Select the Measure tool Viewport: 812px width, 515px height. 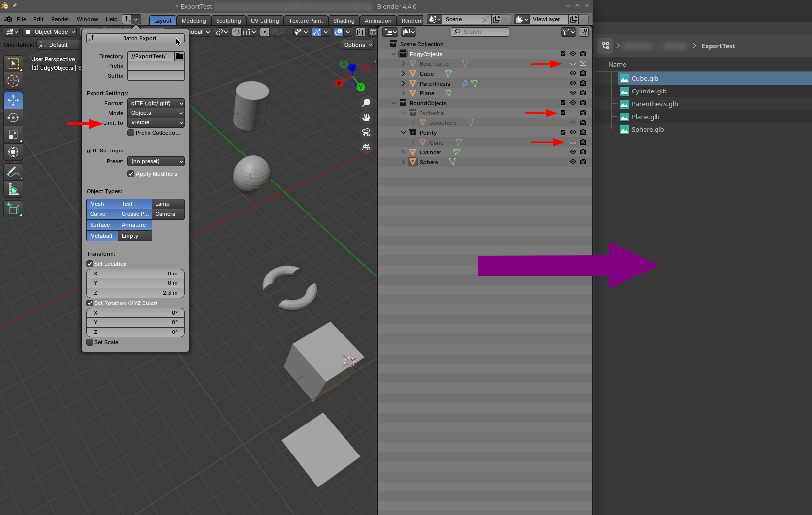coord(13,189)
